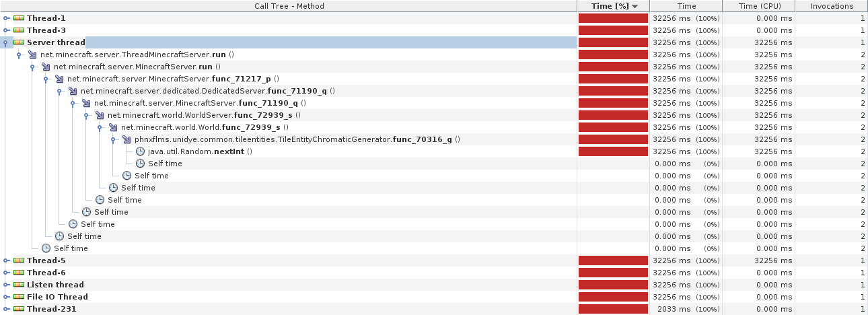868x315 pixels.
Task: Click the Server thread icon
Action: 19,42
